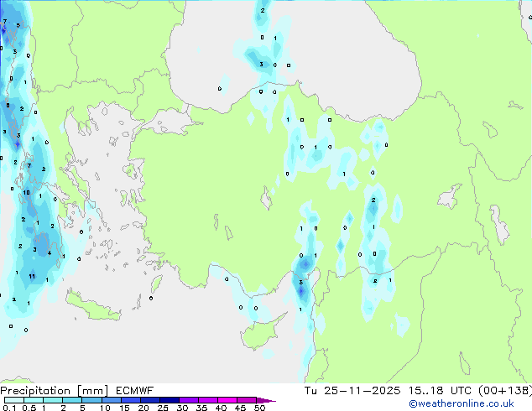Viewport: 532px width, 411px height.
Task: Pick the 35 to 40 mm legend swatch
Action: (x=207, y=400)
